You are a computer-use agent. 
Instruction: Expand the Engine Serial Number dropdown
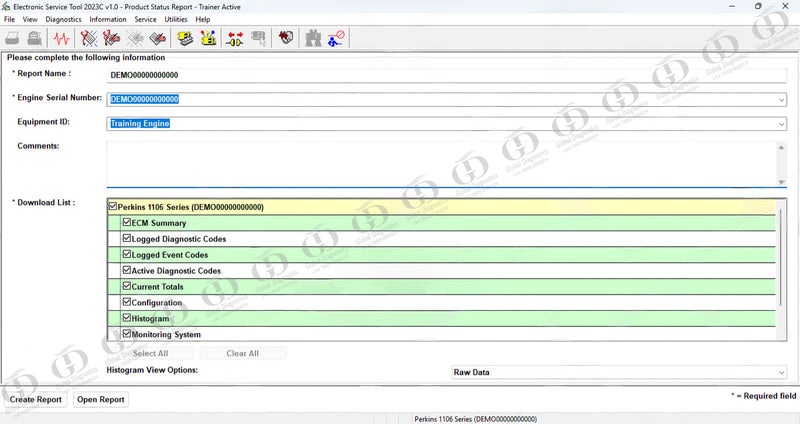(780, 99)
